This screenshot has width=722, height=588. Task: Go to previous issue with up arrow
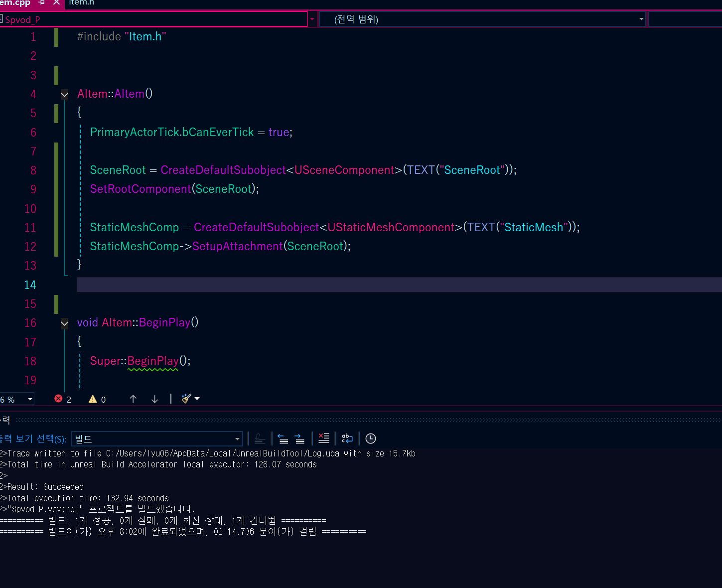point(133,399)
